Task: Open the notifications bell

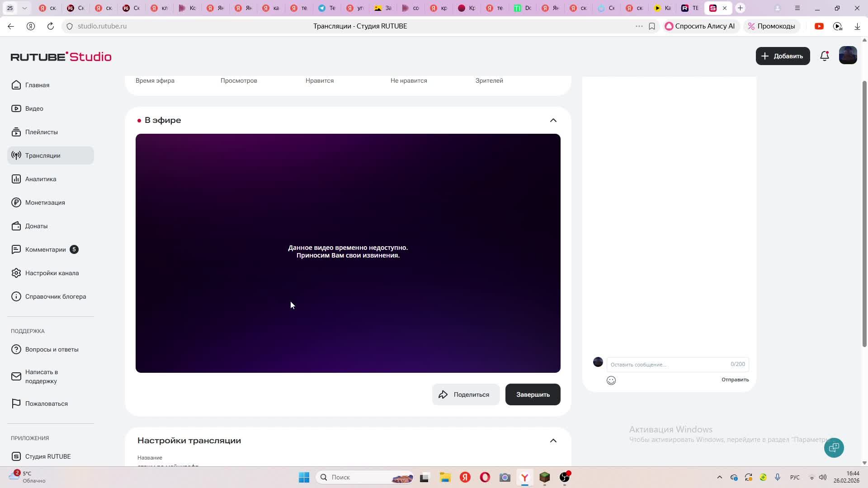Action: point(825,56)
